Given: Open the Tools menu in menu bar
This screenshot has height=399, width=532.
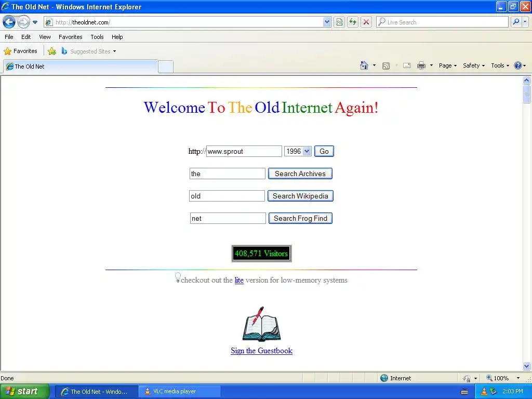Looking at the screenshot, I should pos(97,37).
